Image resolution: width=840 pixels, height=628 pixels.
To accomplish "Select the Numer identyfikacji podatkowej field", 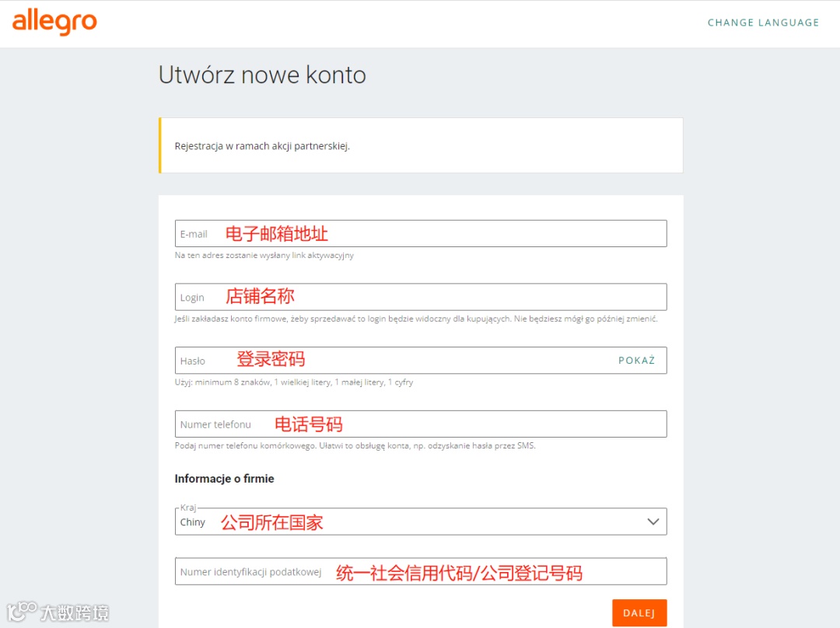I will [x=421, y=571].
